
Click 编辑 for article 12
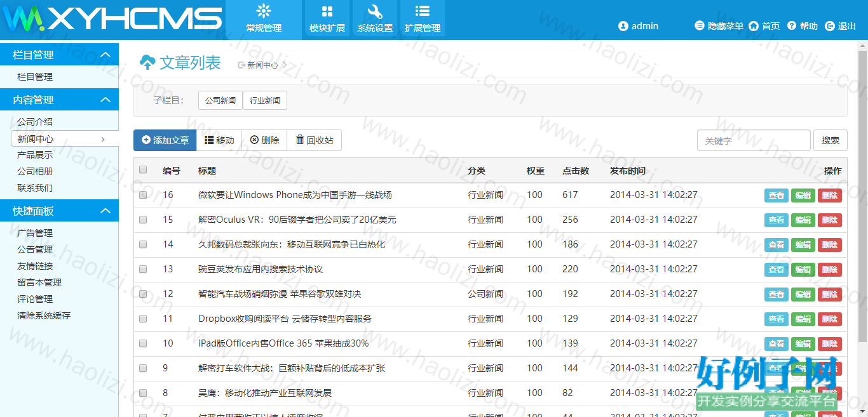(803, 295)
